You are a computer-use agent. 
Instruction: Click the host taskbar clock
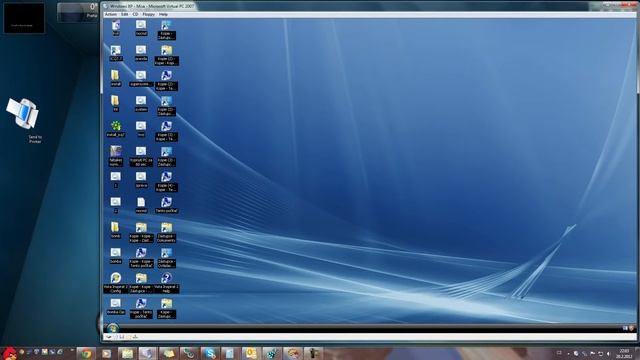tap(624, 353)
